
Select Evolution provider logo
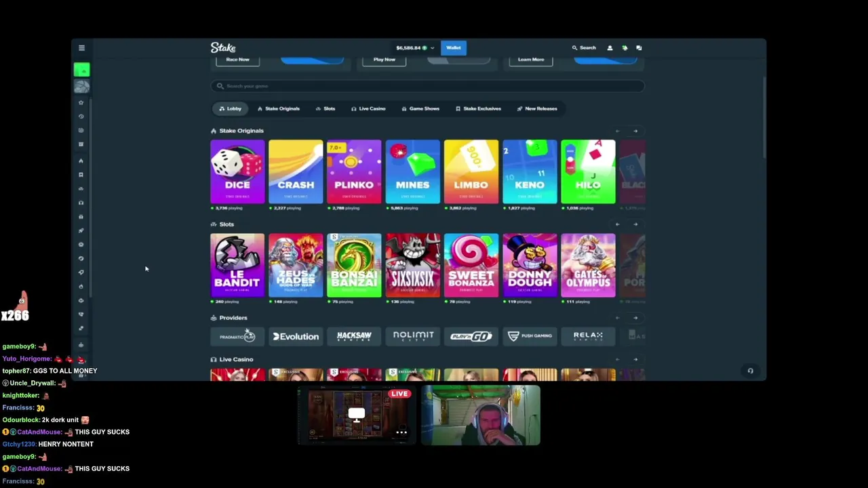(296, 336)
